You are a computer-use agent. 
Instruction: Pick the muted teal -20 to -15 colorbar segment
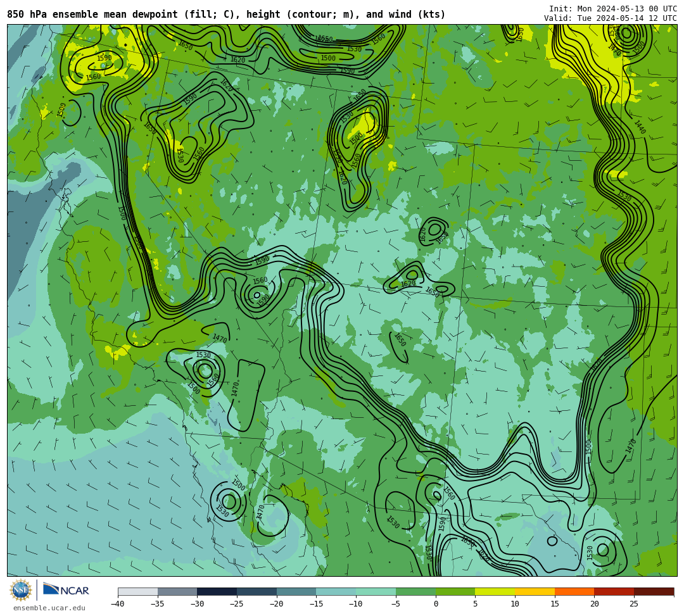point(296,591)
